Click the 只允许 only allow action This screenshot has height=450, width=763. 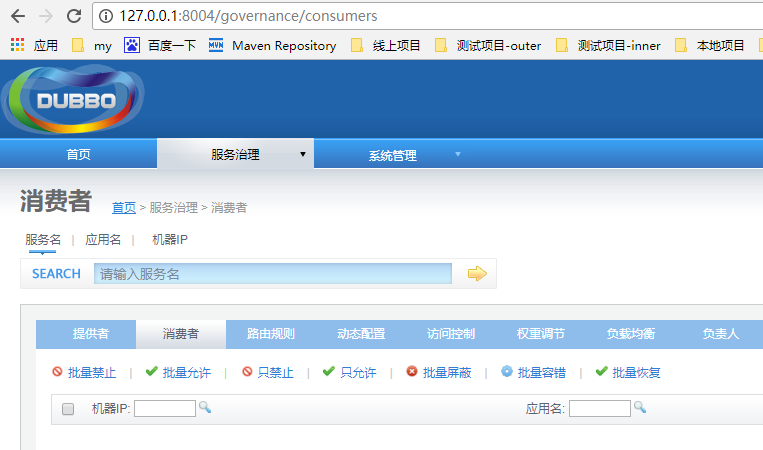coord(349,373)
